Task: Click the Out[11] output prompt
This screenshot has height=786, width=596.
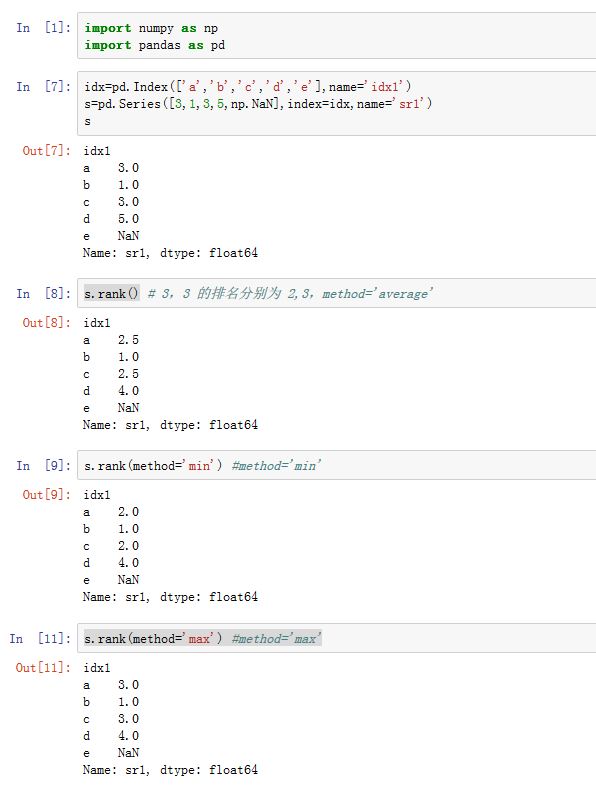Action: click(43, 667)
